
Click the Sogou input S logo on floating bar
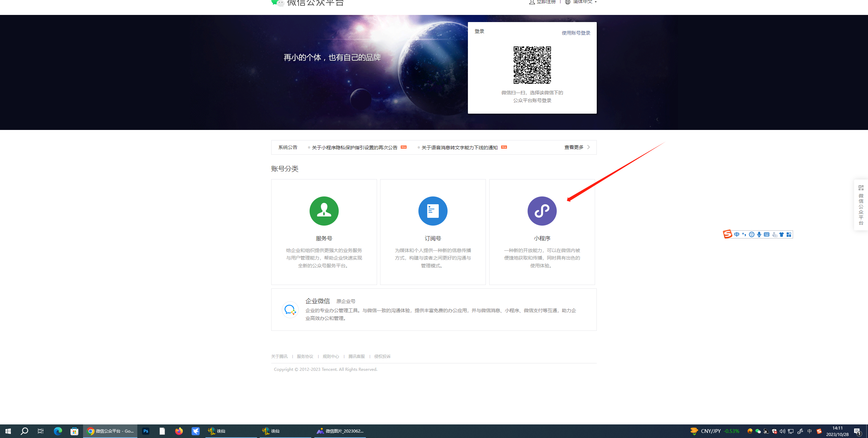point(727,234)
